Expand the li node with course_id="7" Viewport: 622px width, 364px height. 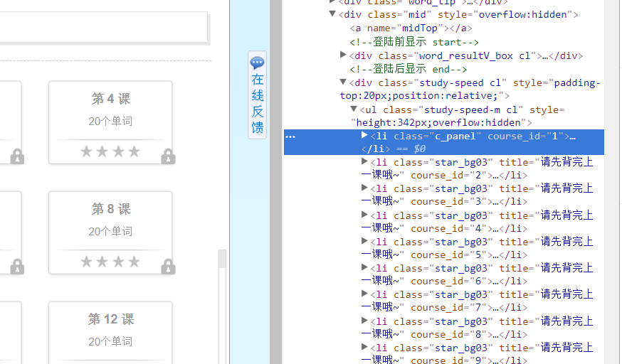coord(364,294)
